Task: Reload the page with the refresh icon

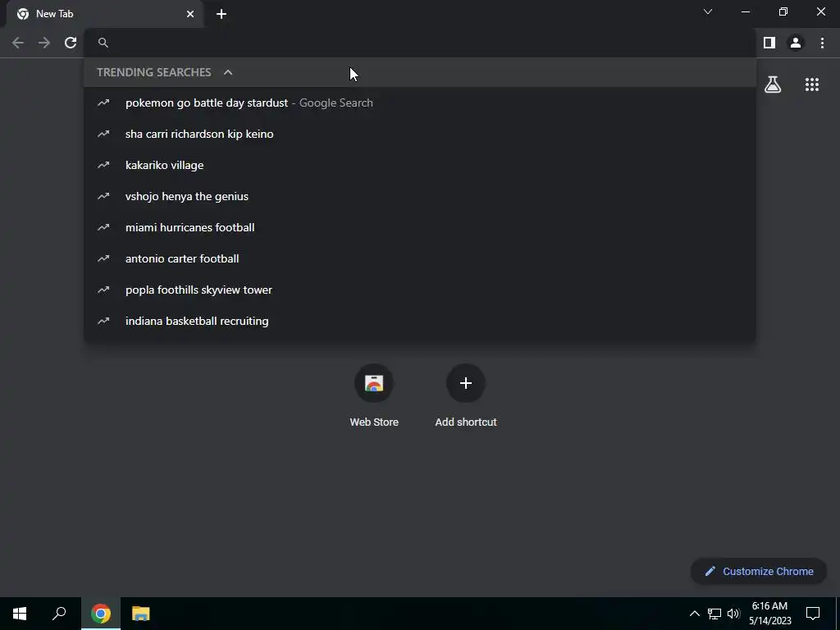Action: pos(71,43)
